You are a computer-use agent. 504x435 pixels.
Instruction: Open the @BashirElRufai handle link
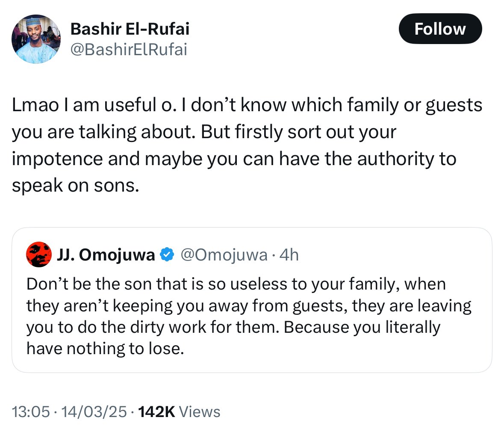coord(129,50)
